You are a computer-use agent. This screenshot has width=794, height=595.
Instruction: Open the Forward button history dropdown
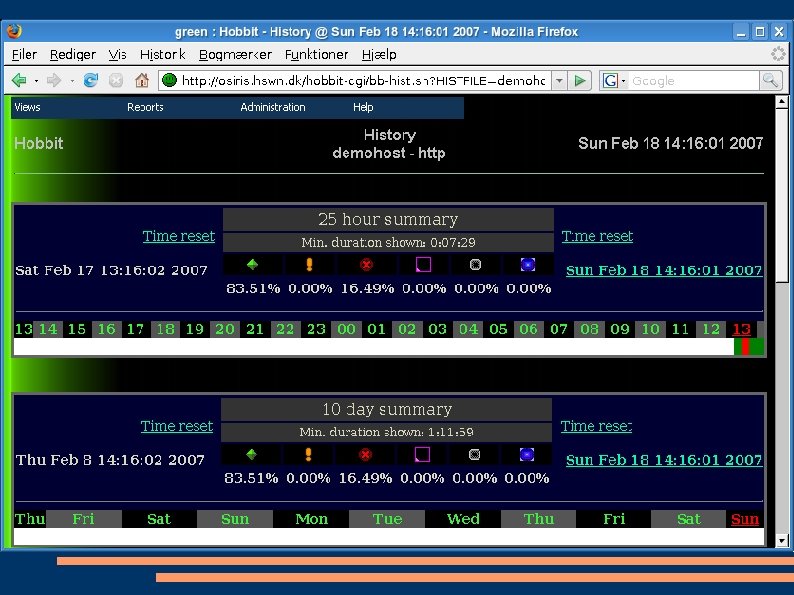click(72, 81)
